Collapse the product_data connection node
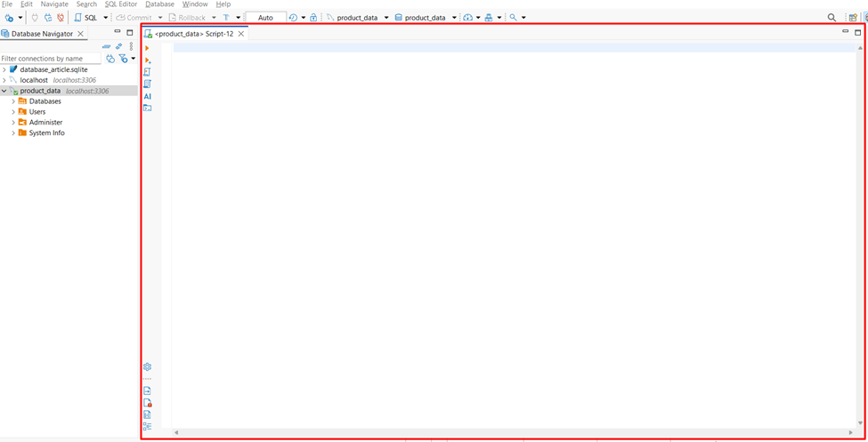This screenshot has height=442, width=868. click(4, 91)
